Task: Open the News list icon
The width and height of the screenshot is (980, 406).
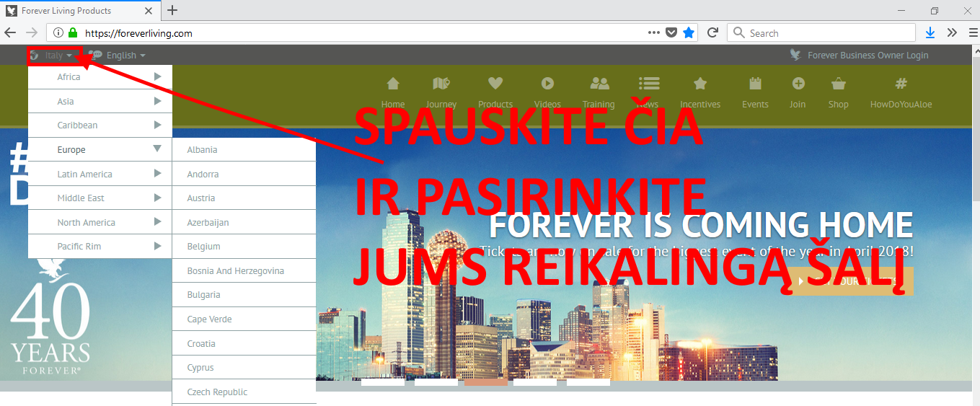Action: tap(648, 84)
